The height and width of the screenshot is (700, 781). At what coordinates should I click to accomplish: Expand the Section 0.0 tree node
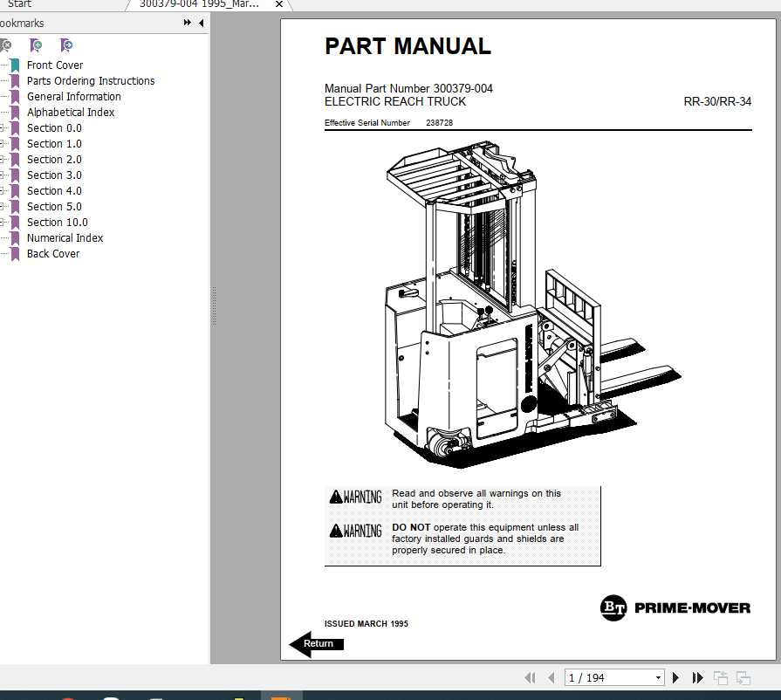click(x=2, y=128)
